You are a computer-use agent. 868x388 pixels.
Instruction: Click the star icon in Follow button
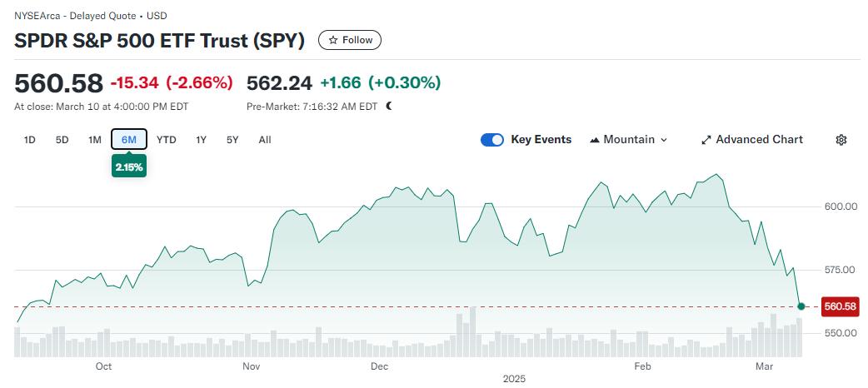click(x=333, y=40)
